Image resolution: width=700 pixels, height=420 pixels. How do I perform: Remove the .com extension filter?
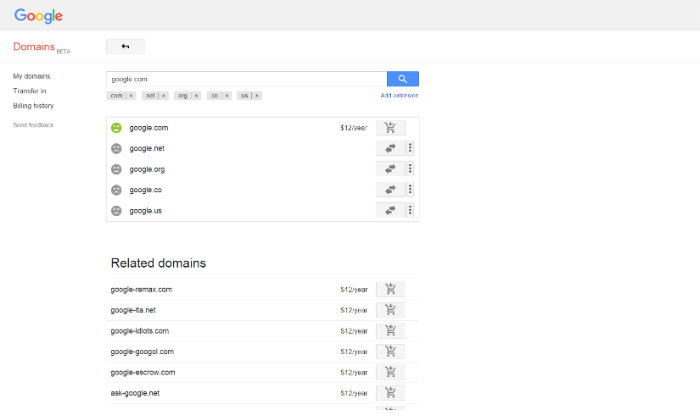(x=131, y=96)
